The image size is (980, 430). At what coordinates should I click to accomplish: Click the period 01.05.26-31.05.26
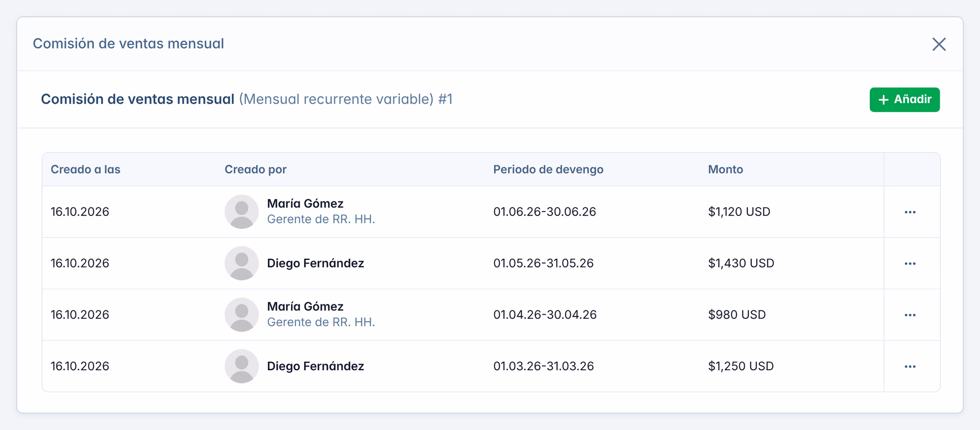pos(544,264)
